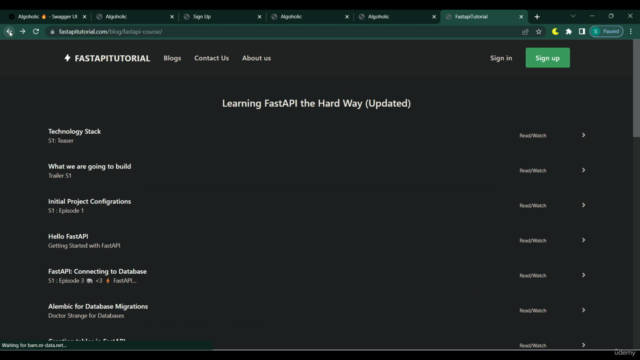Click the 'Getting Started with FastAPI' subtitle

[x=84, y=246]
